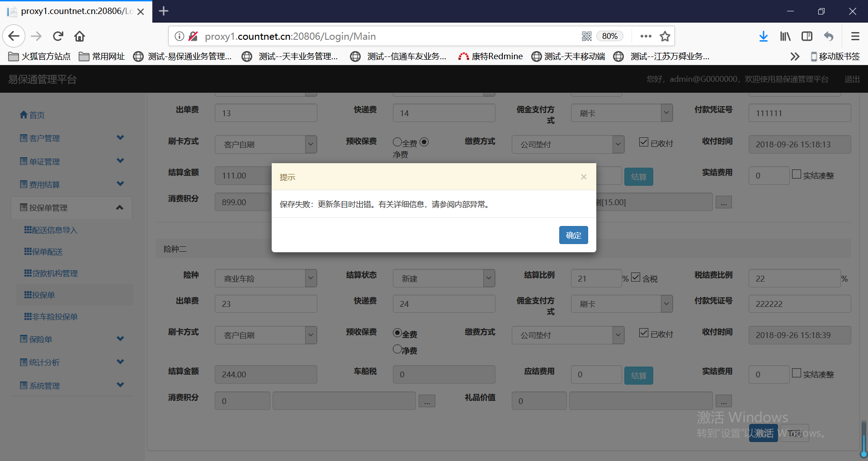This screenshot has height=461, width=868.
Task: Uncheck the 含税 checkbox
Action: tap(636, 278)
